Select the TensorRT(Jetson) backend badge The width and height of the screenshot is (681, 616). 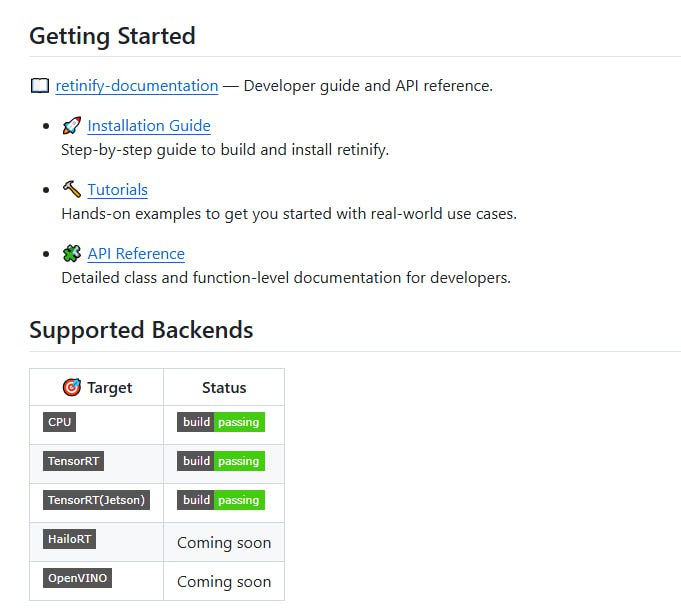point(96,500)
